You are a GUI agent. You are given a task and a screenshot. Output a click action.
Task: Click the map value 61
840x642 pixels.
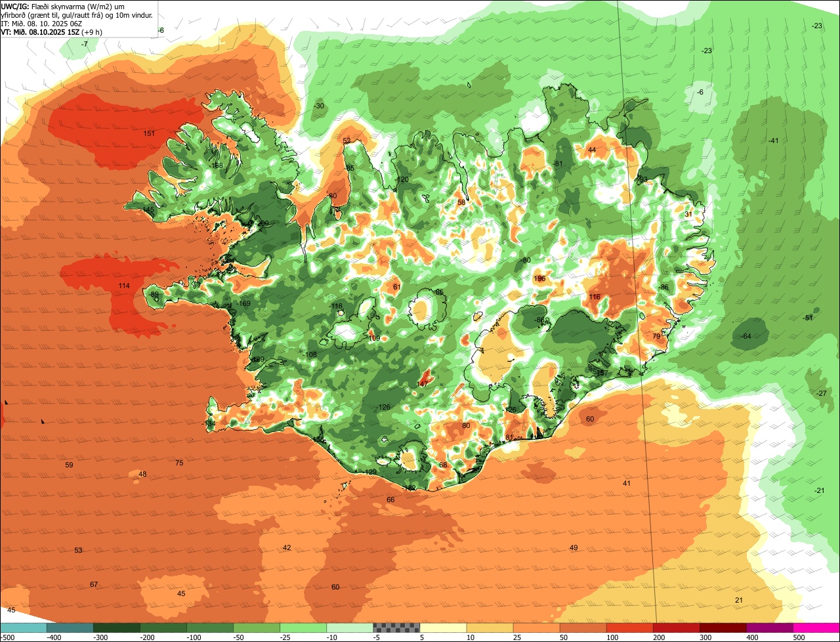pyautogui.click(x=396, y=287)
